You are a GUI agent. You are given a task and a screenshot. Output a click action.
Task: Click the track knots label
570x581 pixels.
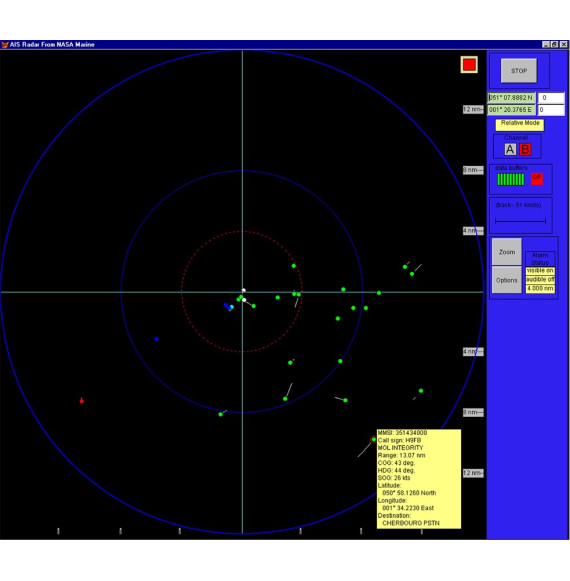pos(518,205)
